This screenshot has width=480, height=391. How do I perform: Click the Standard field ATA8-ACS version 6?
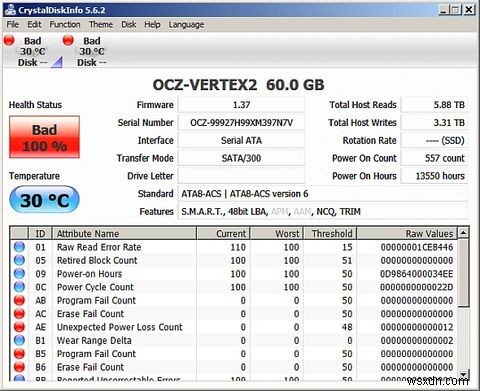323,194
